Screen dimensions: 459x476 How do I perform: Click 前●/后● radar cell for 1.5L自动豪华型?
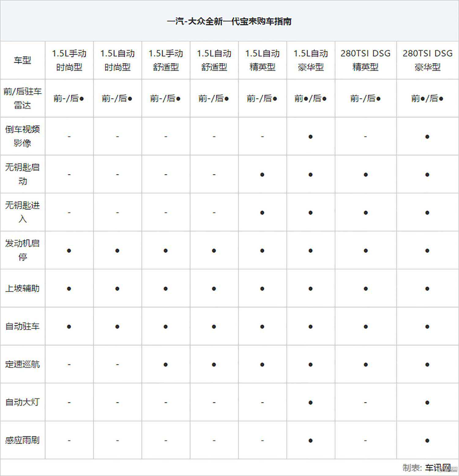coord(311,98)
